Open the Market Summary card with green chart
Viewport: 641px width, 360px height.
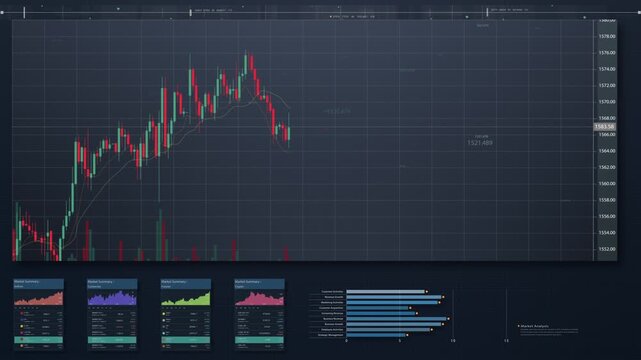coord(186,315)
